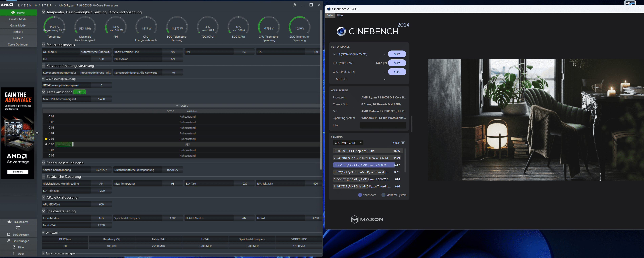644x258 pixels.
Task: Collapse the Zusätzliche Steuerung section
Action: (x=43, y=176)
